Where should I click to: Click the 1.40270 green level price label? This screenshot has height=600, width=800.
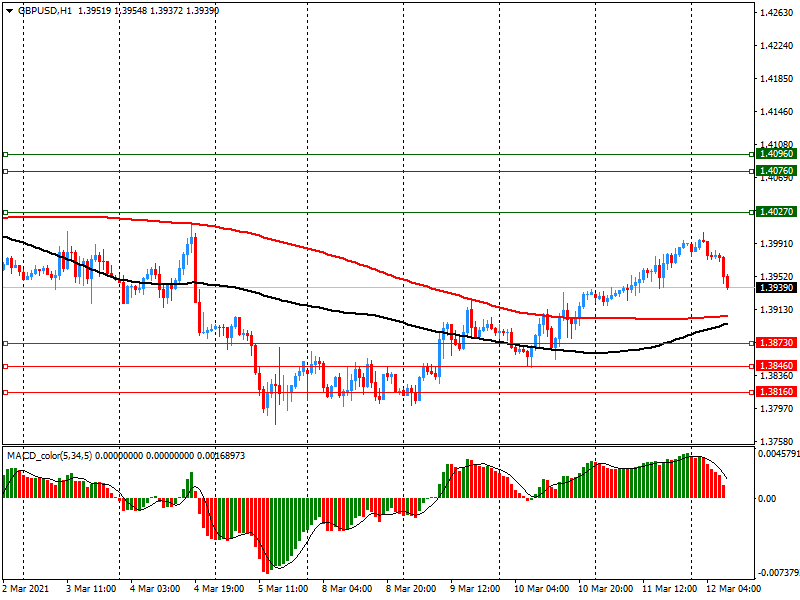click(776, 212)
